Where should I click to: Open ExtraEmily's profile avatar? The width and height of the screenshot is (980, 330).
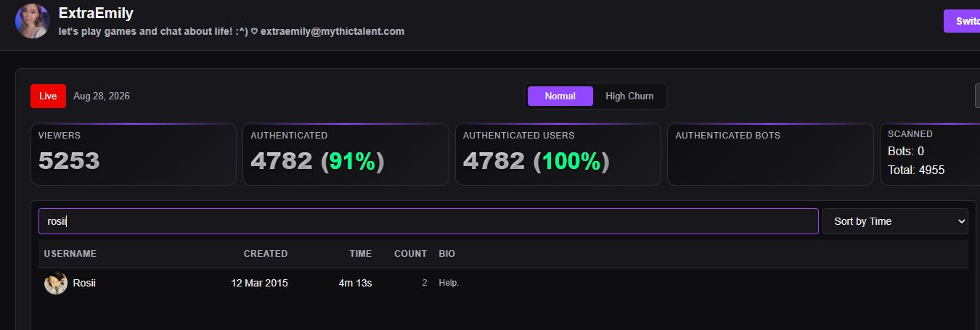32,21
